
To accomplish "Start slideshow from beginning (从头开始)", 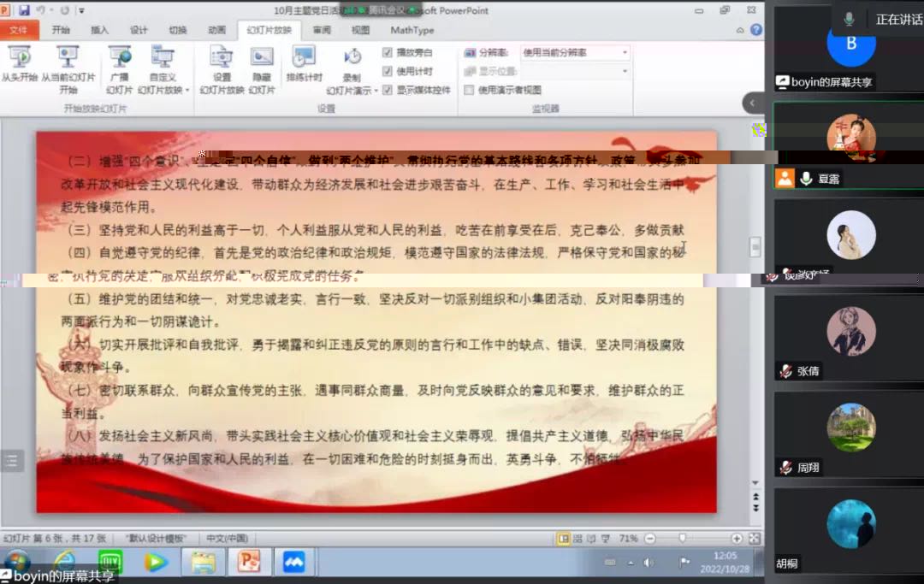I will pos(19,64).
